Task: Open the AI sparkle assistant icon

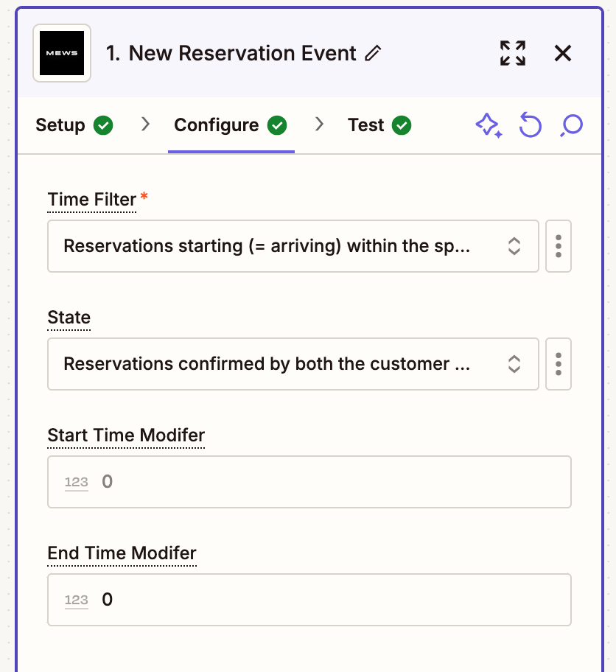Action: (489, 125)
